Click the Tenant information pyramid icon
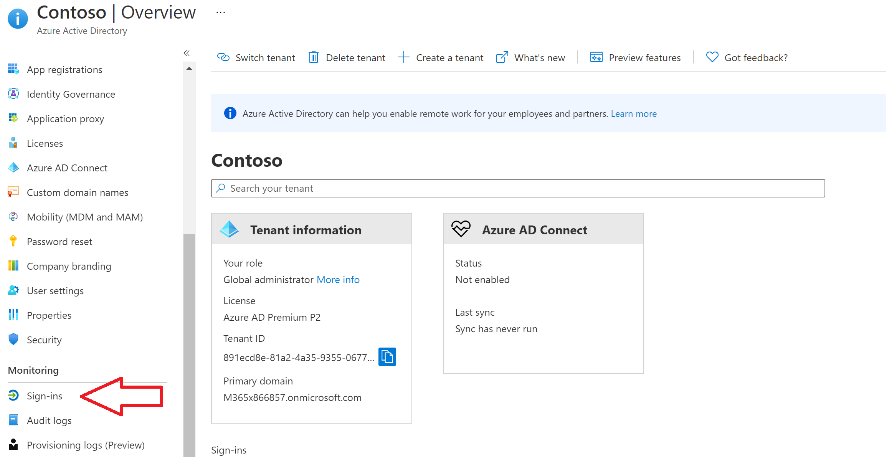This screenshot has height=457, width=886. pos(229,229)
